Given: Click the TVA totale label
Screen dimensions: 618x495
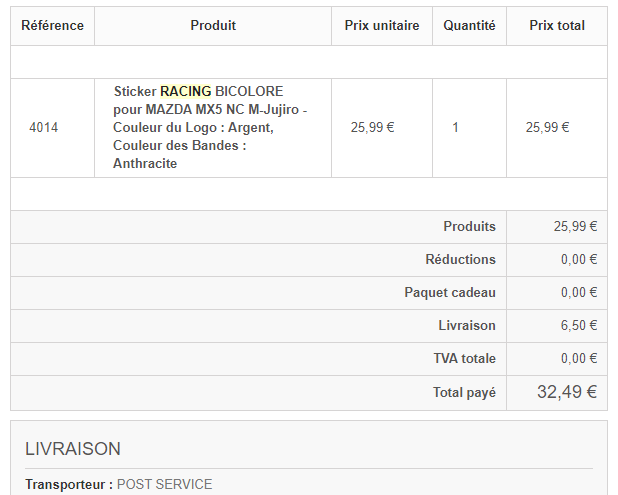Looking at the screenshot, I should (464, 359).
